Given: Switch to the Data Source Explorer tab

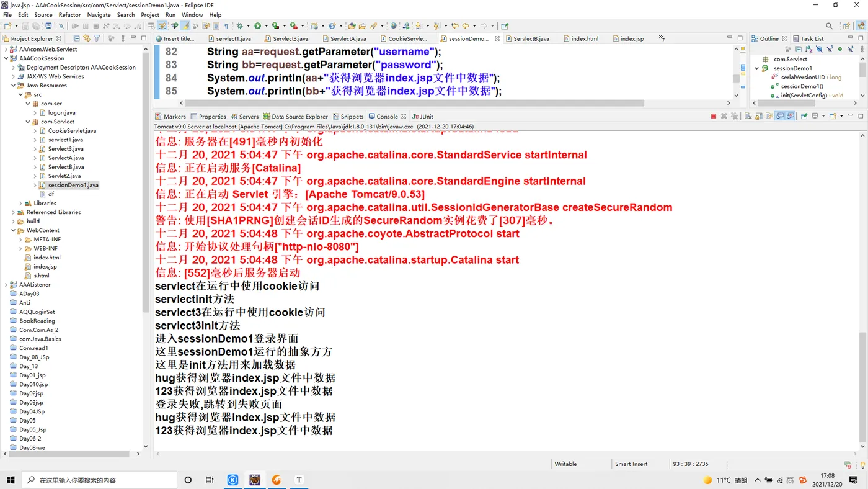Looking at the screenshot, I should pos(296,116).
